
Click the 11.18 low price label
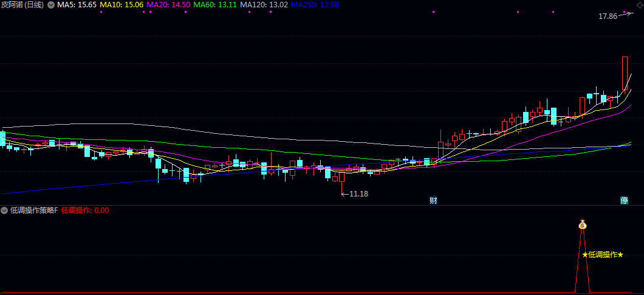(x=358, y=194)
